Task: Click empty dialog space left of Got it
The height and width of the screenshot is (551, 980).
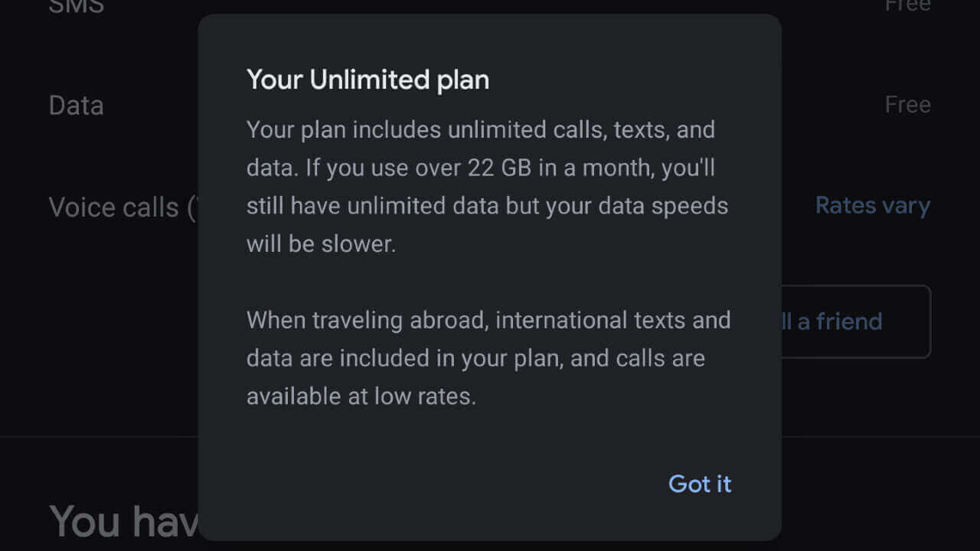Action: (x=429, y=484)
